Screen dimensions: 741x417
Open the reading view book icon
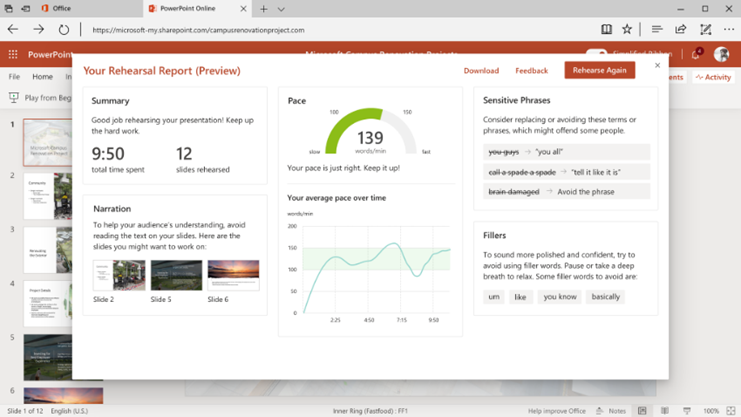606,30
